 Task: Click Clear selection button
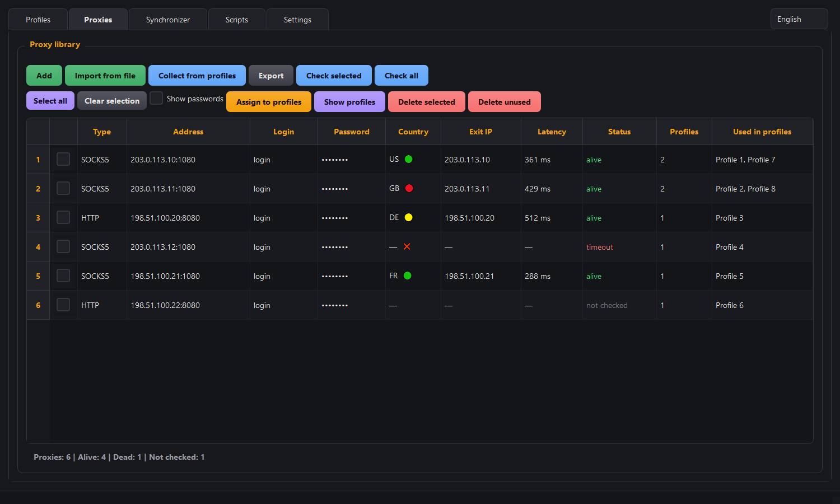pos(112,101)
